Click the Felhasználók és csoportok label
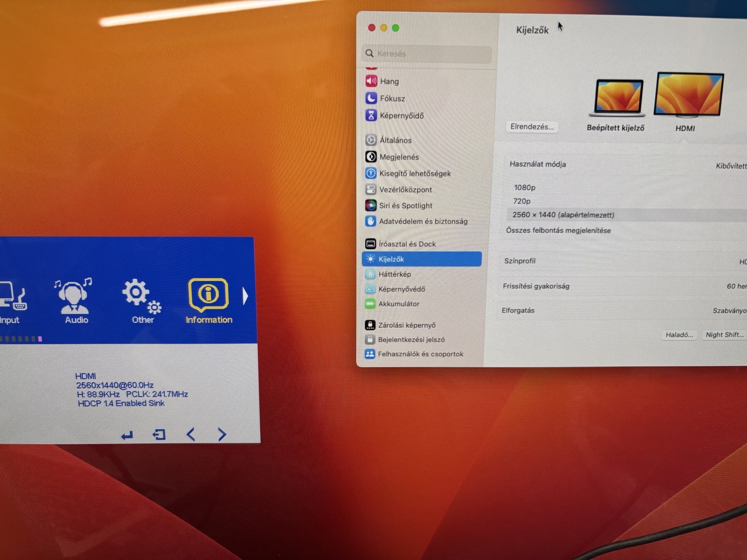 (x=420, y=354)
